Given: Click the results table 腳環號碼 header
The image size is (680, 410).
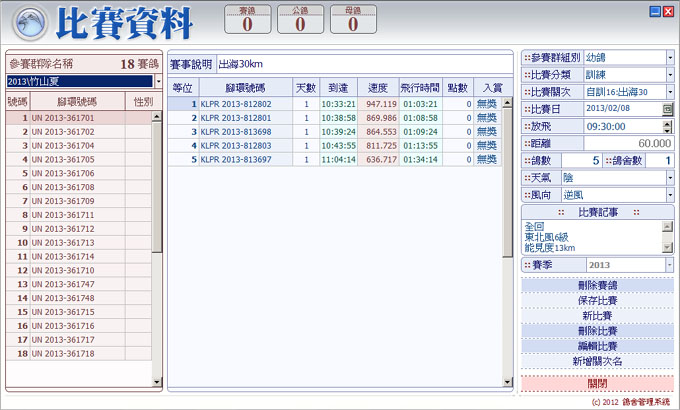Looking at the screenshot, I should click(245, 88).
